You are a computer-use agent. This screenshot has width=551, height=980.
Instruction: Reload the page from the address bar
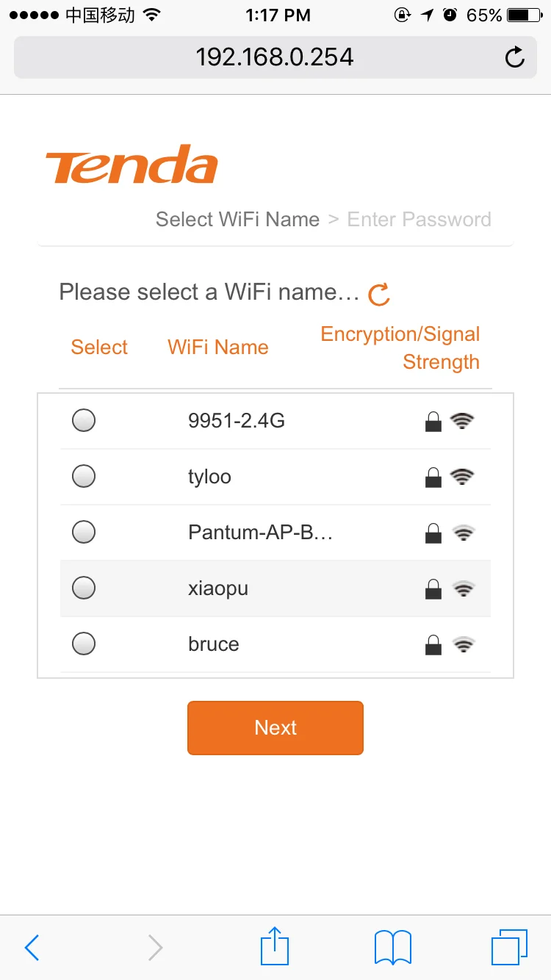point(515,57)
